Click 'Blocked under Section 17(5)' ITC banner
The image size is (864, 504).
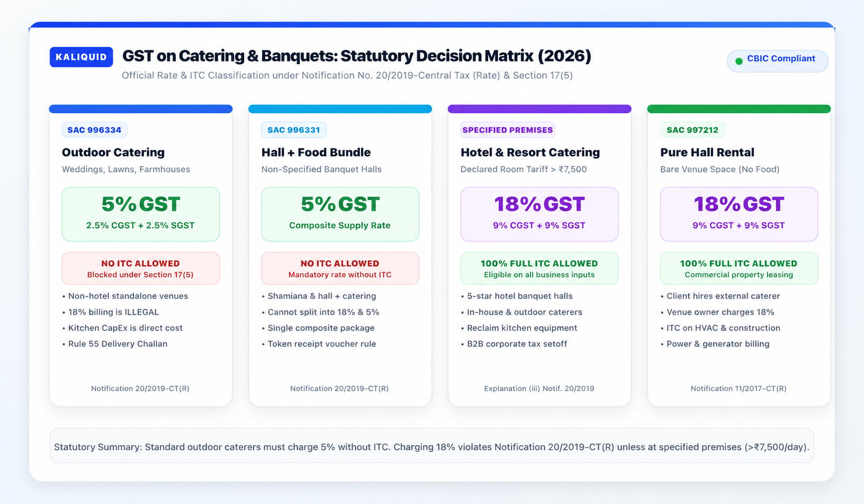[140, 268]
